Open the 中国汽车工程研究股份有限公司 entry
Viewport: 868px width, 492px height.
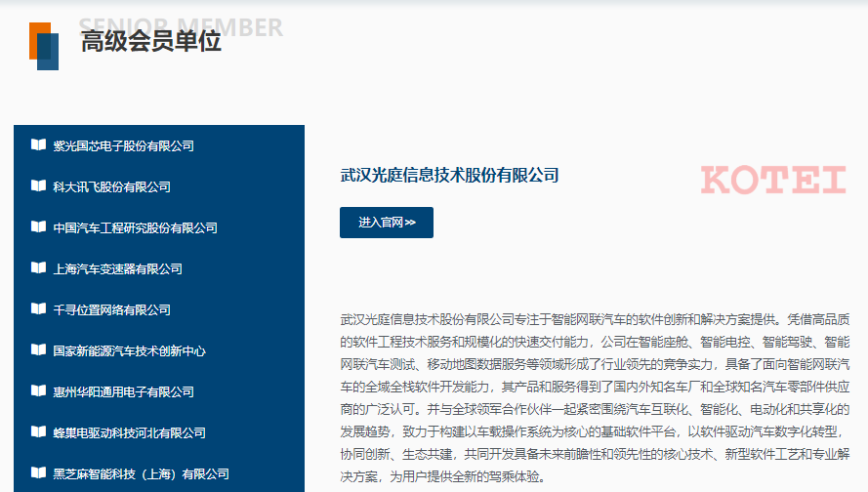[135, 228]
